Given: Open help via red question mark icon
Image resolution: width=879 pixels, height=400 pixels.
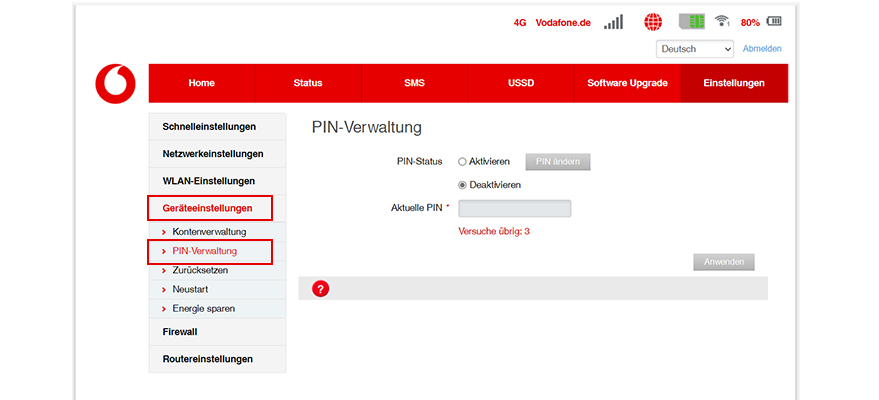Looking at the screenshot, I should [x=321, y=289].
